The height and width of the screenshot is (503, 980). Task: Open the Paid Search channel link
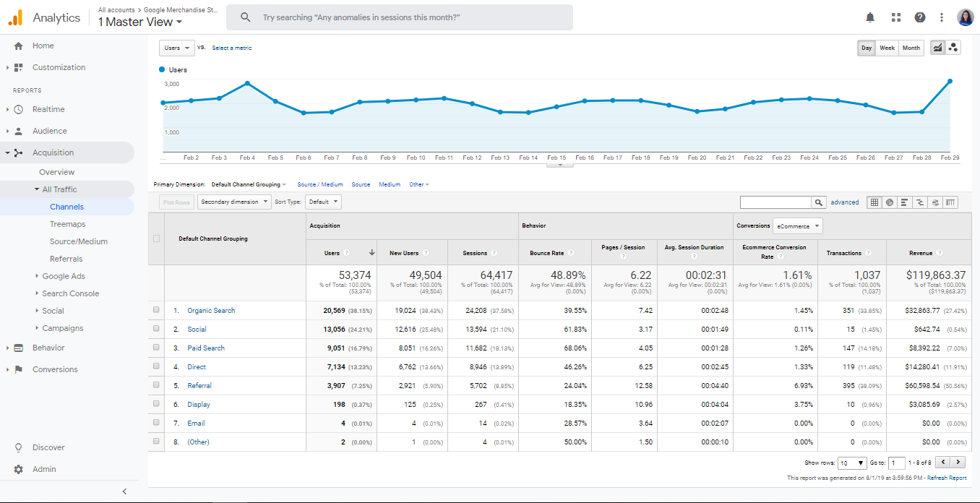click(206, 348)
